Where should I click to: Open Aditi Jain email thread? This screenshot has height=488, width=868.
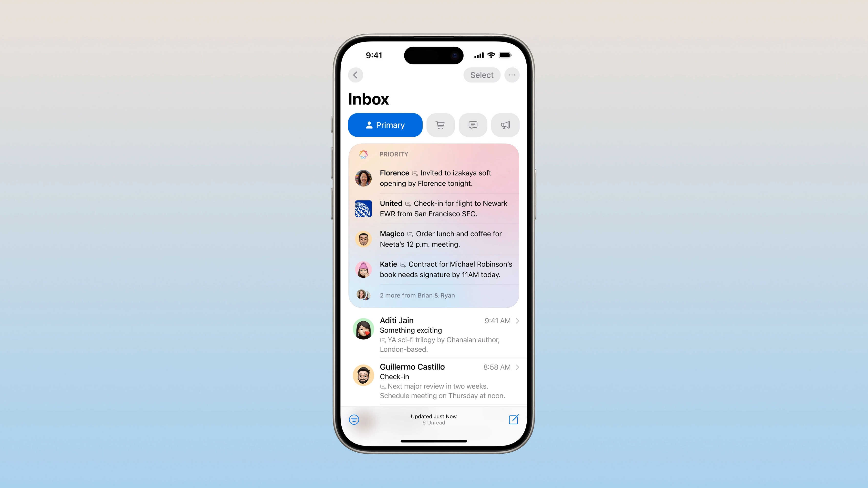[434, 334]
